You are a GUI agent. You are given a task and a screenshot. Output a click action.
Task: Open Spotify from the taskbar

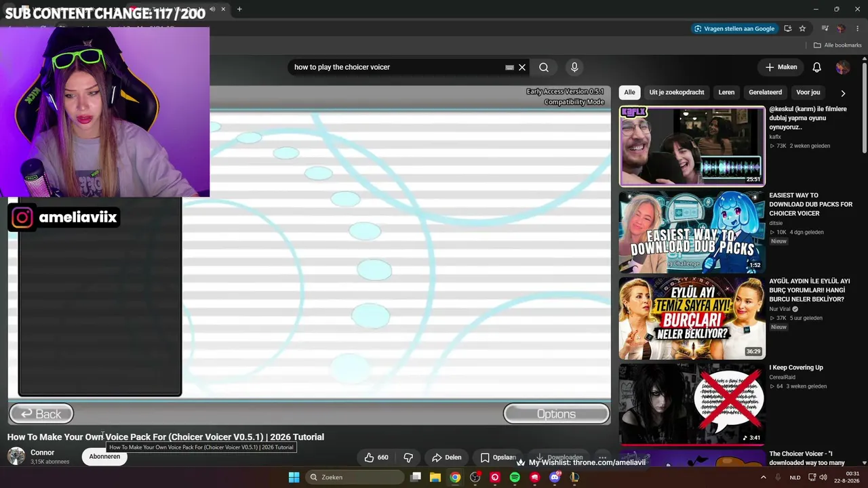pyautogui.click(x=515, y=477)
